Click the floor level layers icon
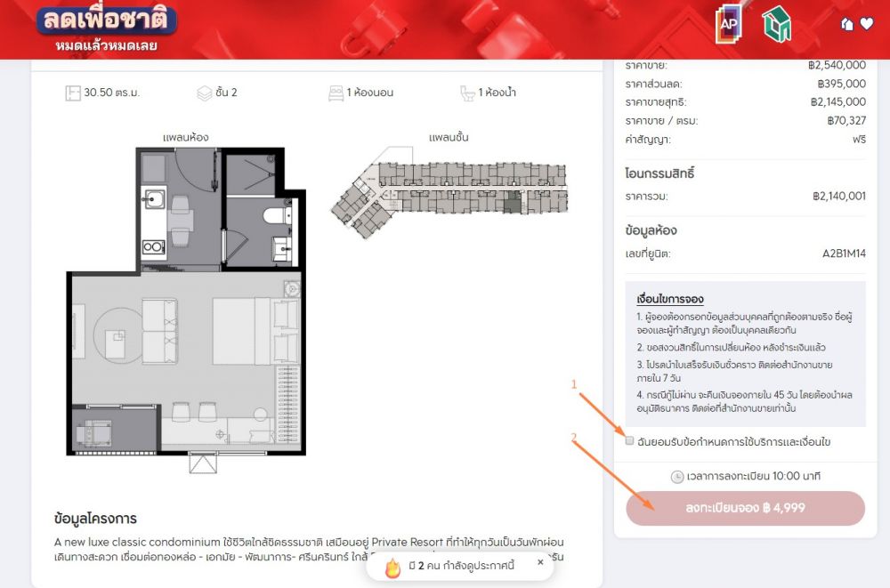 click(x=204, y=93)
